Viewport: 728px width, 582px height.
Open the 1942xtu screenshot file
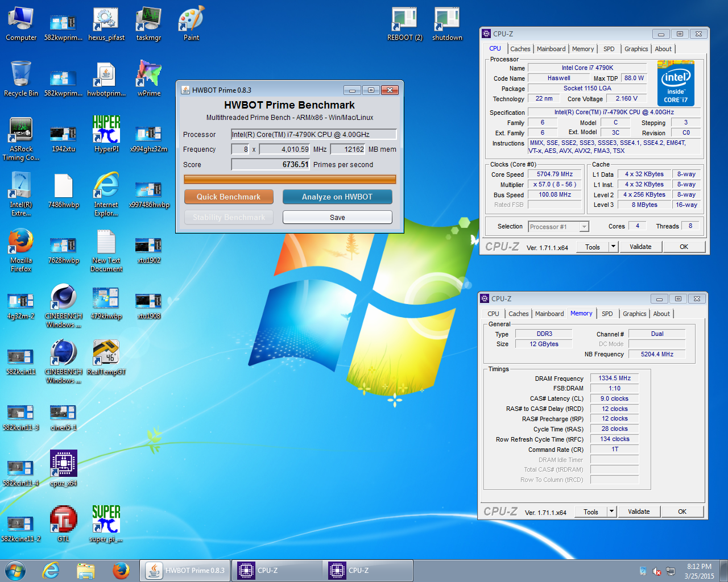point(64,139)
